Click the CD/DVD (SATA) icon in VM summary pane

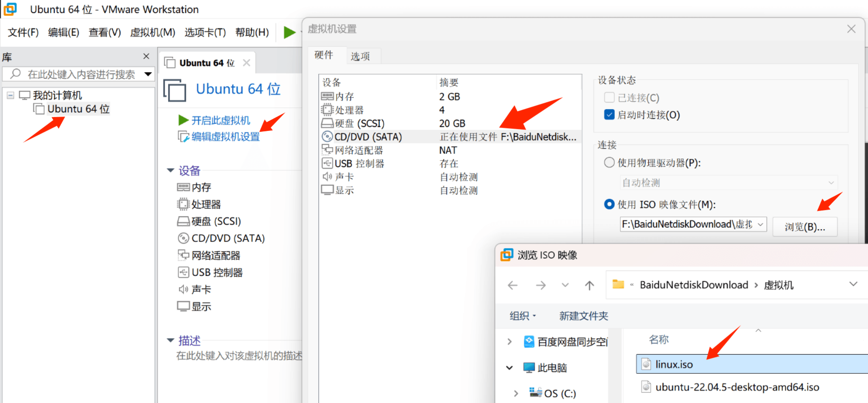coord(183,238)
